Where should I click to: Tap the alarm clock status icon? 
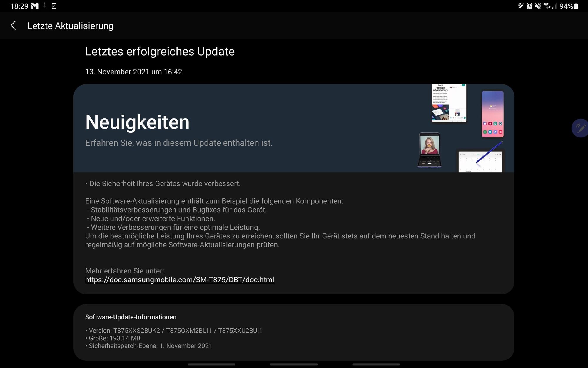[529, 6]
